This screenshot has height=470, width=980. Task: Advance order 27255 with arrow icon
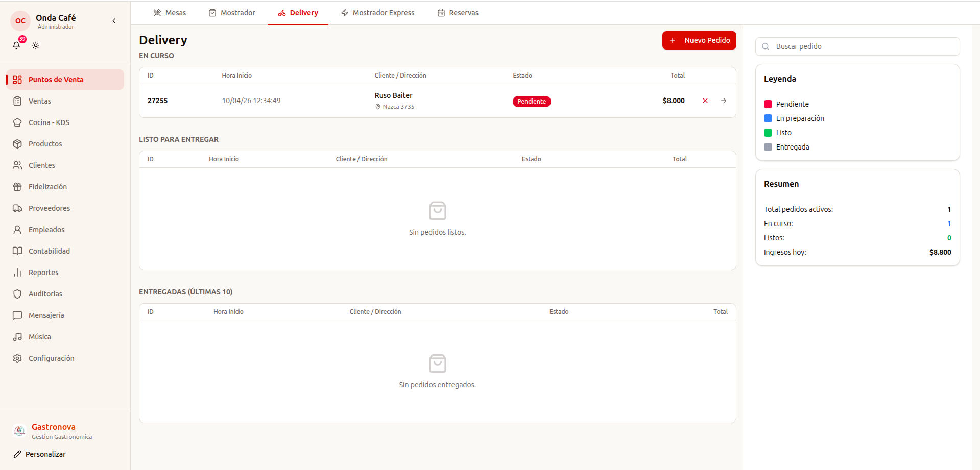pos(724,101)
